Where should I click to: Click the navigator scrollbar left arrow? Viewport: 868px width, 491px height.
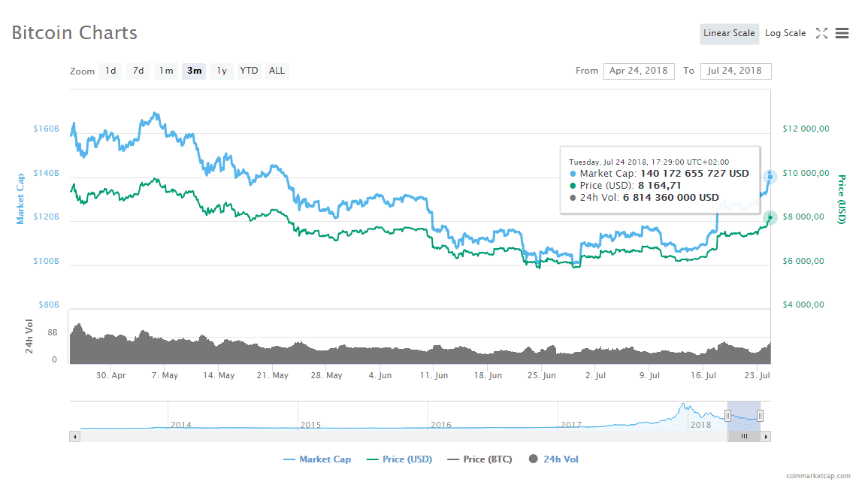(74, 436)
